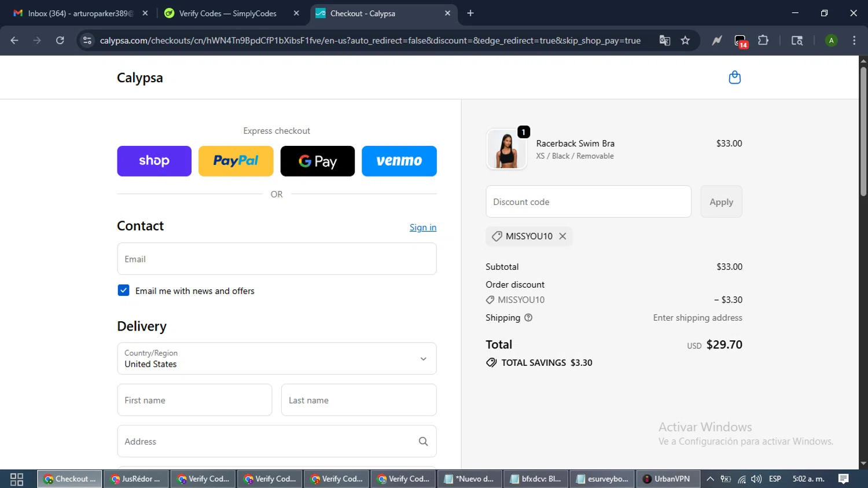The height and width of the screenshot is (488, 868).
Task: Click the Discount code field
Action: [x=589, y=202]
